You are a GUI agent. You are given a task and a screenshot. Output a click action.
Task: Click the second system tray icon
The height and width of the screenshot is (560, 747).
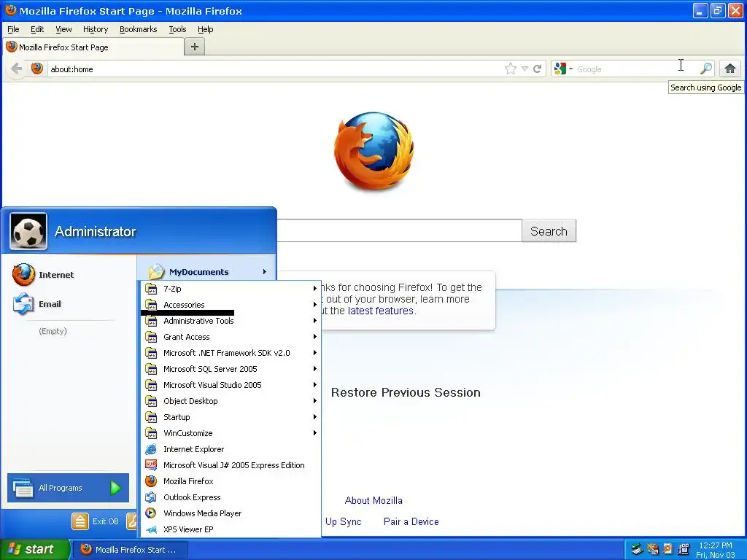pyautogui.click(x=653, y=549)
